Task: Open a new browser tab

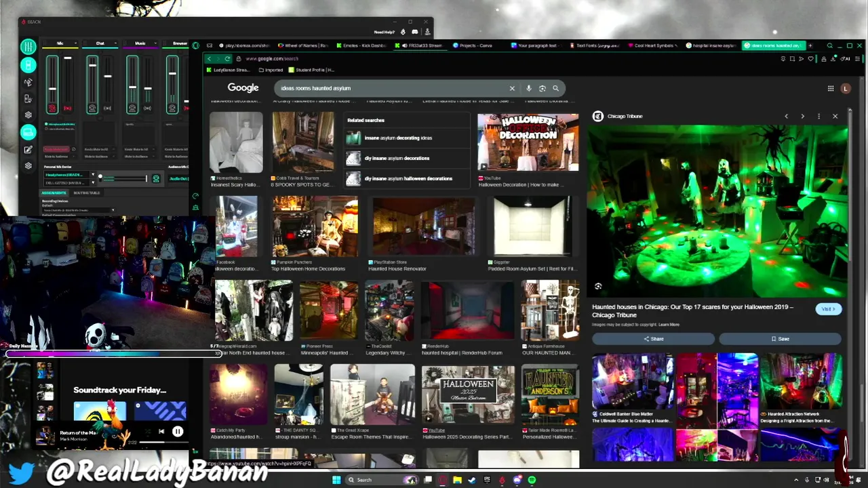Action: coord(810,45)
